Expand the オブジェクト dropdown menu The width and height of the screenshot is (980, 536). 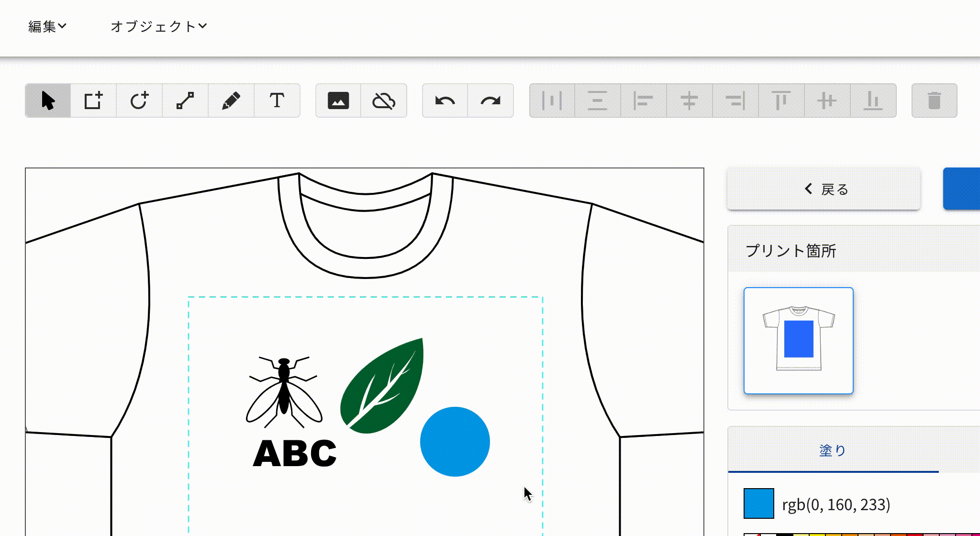click(158, 26)
